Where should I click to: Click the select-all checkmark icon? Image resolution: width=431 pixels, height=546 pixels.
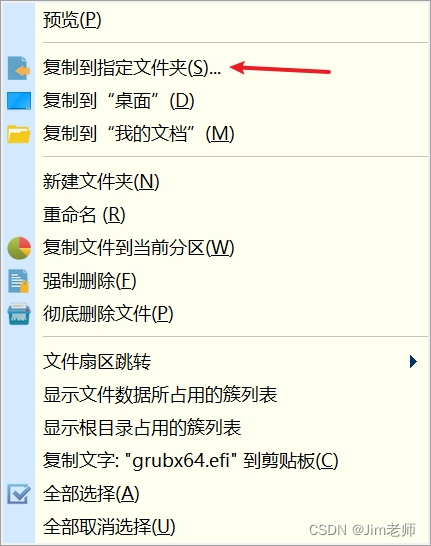[x=19, y=494]
